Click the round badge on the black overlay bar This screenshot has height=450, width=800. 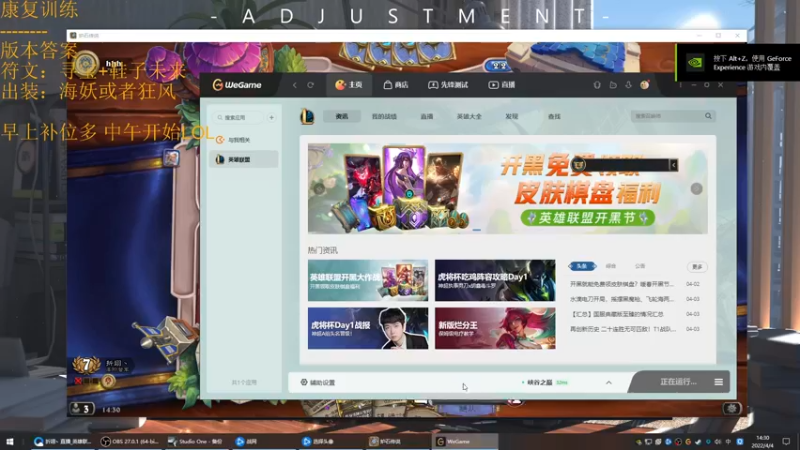pyautogui.click(x=579, y=165)
